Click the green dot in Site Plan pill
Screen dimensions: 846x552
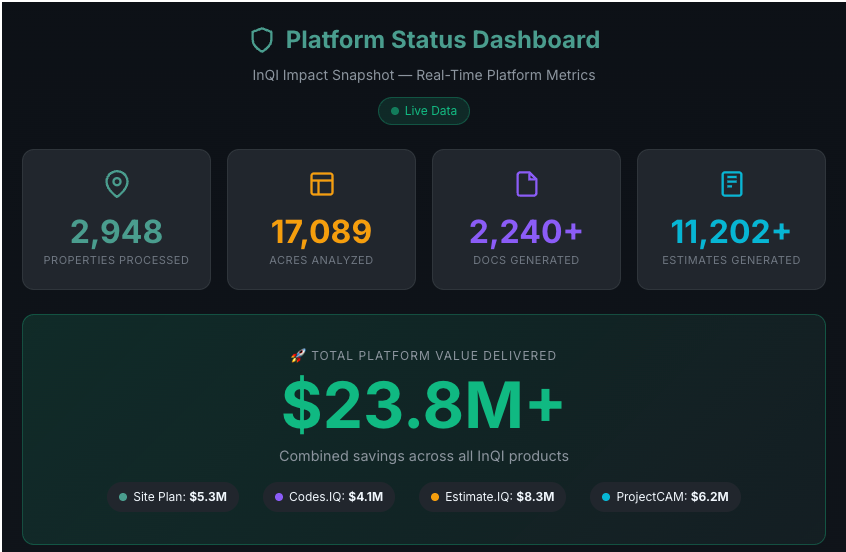click(123, 497)
